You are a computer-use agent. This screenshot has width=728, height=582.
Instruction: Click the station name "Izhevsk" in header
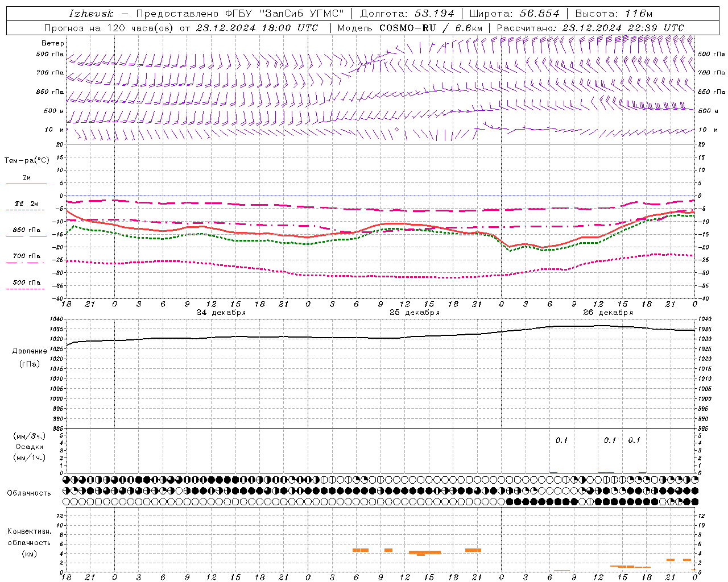pos(91,14)
